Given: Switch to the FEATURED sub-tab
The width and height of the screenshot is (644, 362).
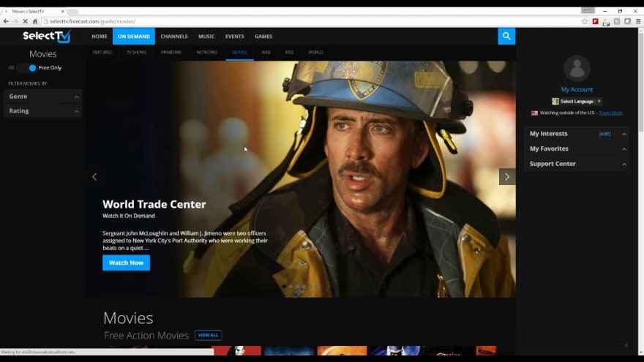Looking at the screenshot, I should coord(102,53).
